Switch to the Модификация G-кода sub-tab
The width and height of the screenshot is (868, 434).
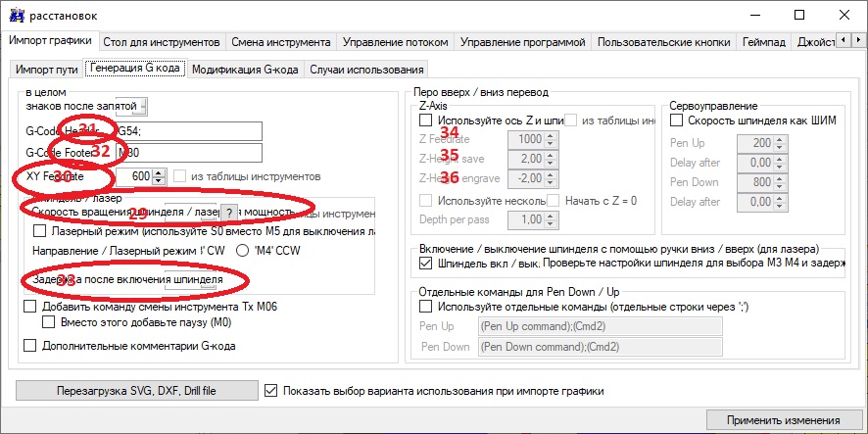pos(245,70)
